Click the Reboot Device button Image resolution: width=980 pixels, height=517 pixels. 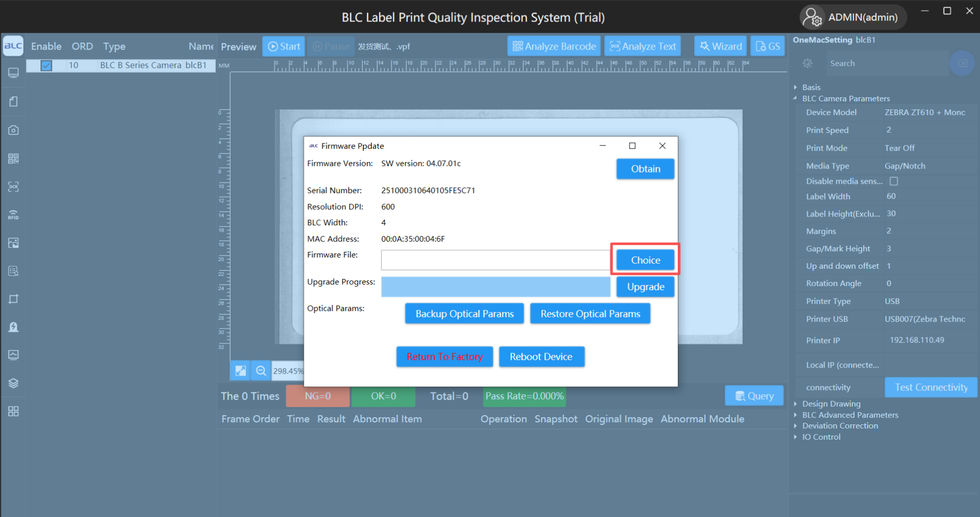click(541, 357)
